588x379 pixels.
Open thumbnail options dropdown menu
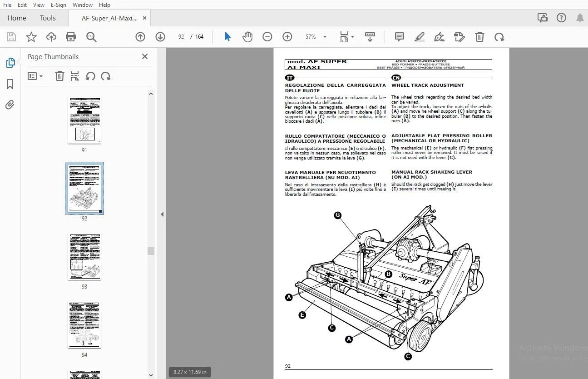tap(35, 76)
